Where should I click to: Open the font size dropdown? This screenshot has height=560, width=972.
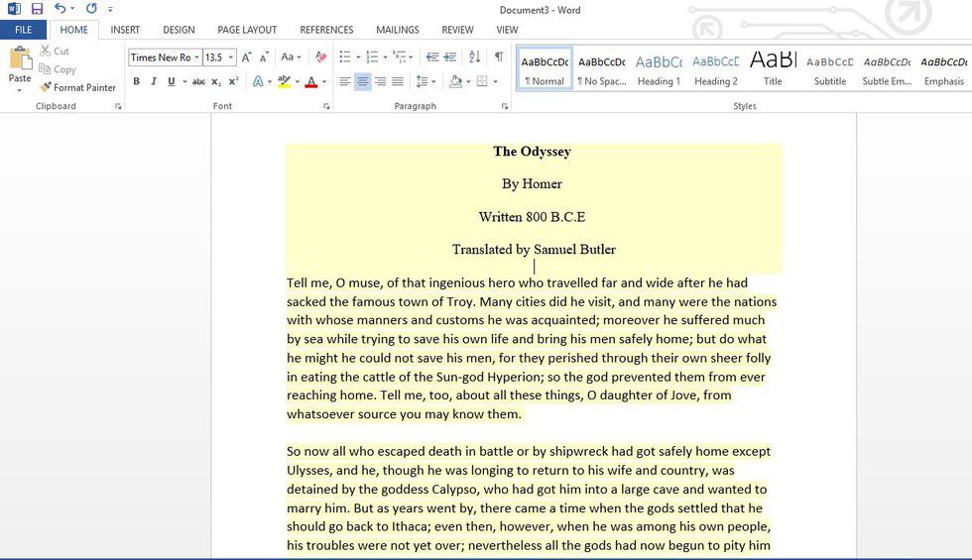(231, 57)
